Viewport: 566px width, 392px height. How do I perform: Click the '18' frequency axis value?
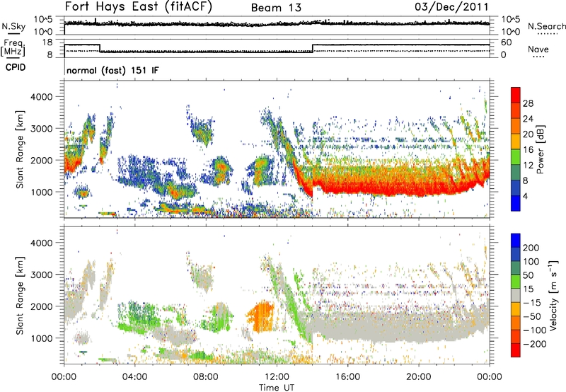tap(47, 42)
